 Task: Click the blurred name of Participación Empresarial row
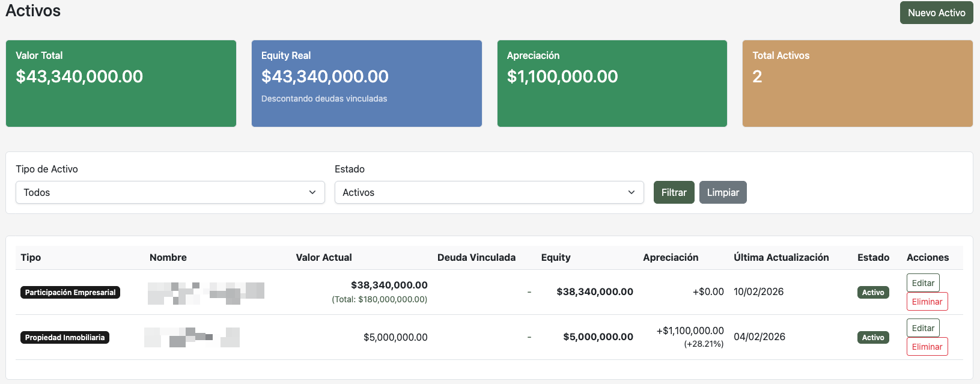[206, 293]
